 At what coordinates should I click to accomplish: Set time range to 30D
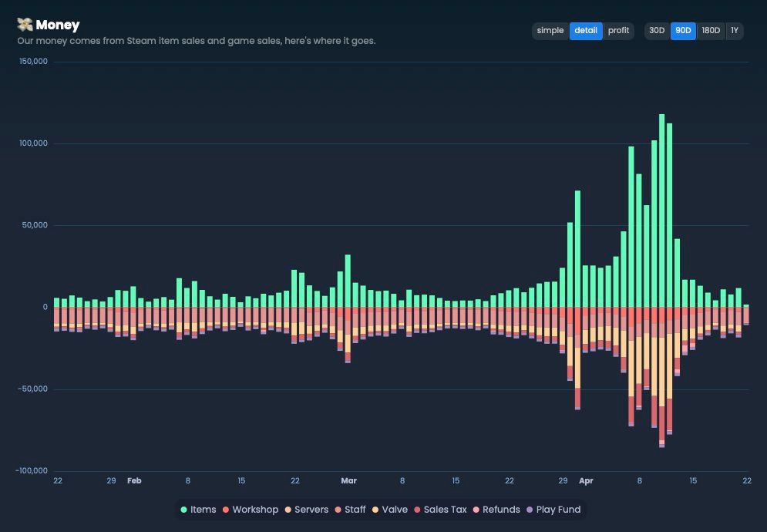pos(657,31)
